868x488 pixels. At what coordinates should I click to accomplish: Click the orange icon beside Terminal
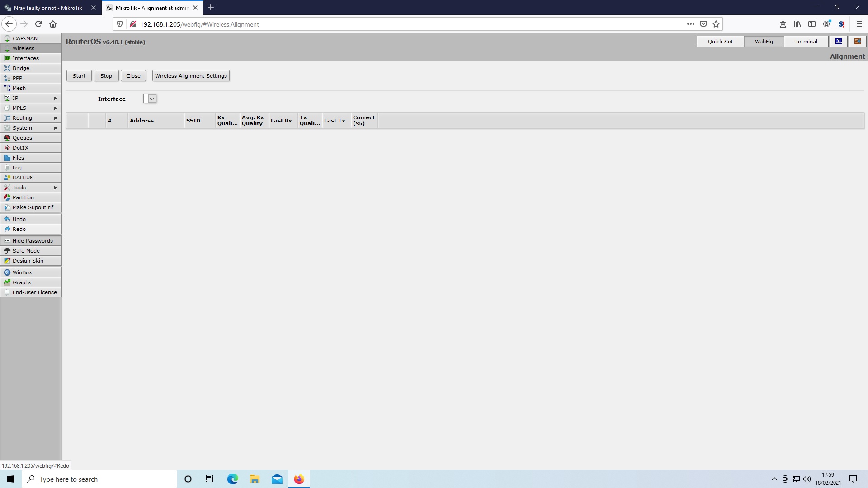[857, 41]
